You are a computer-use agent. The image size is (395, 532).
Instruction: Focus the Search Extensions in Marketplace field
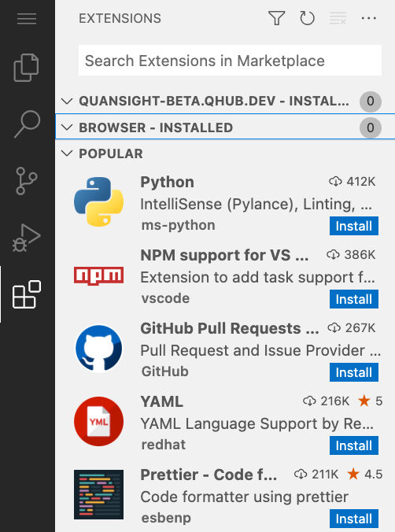(230, 61)
